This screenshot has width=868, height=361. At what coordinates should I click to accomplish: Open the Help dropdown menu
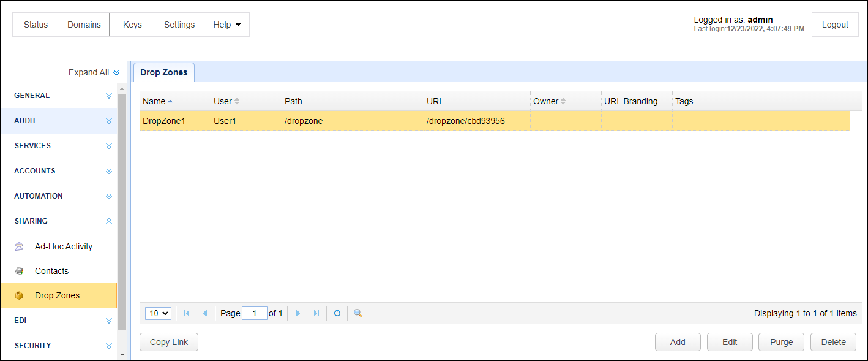[x=226, y=25]
